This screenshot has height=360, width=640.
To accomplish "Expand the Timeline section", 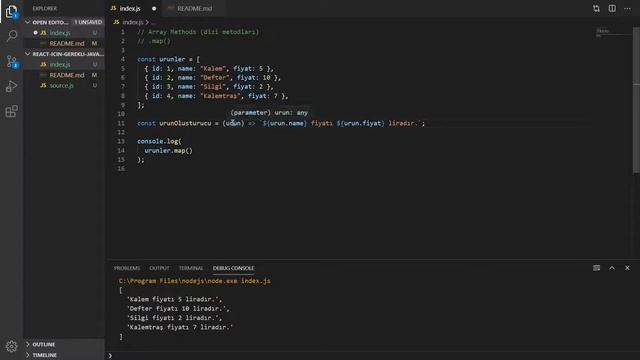I will pos(64,355).
